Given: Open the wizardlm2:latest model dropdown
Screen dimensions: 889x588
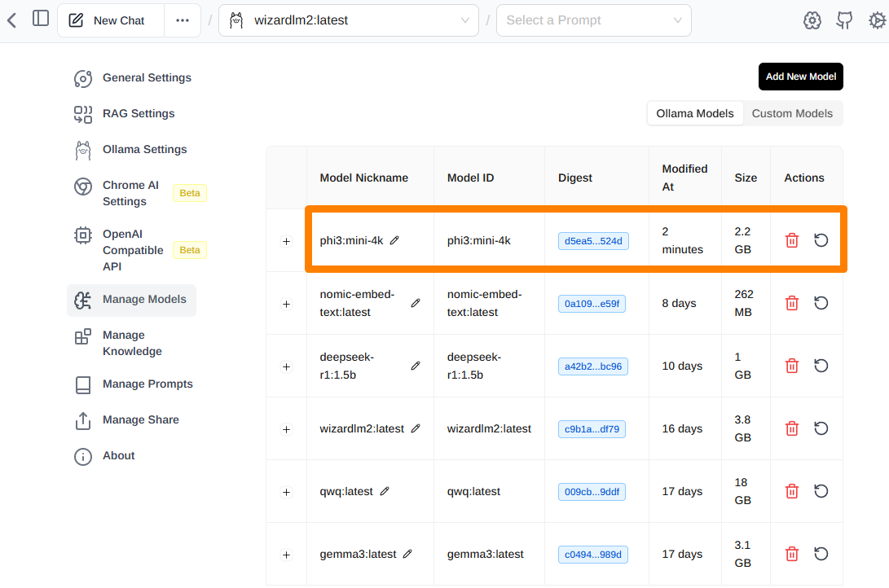Looking at the screenshot, I should click(349, 20).
